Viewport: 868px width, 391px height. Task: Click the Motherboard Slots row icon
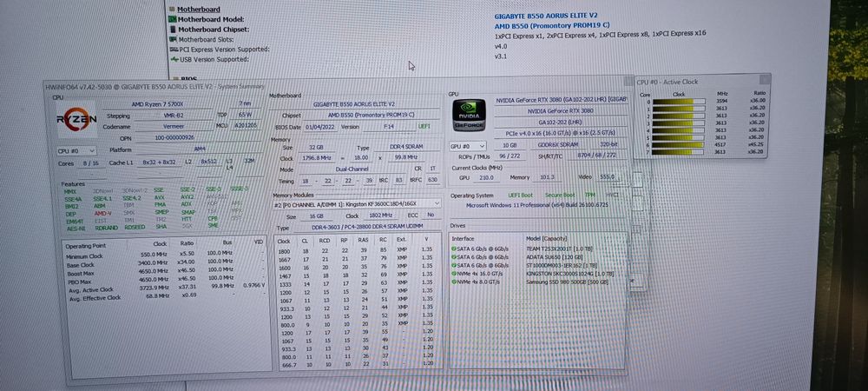[x=174, y=39]
